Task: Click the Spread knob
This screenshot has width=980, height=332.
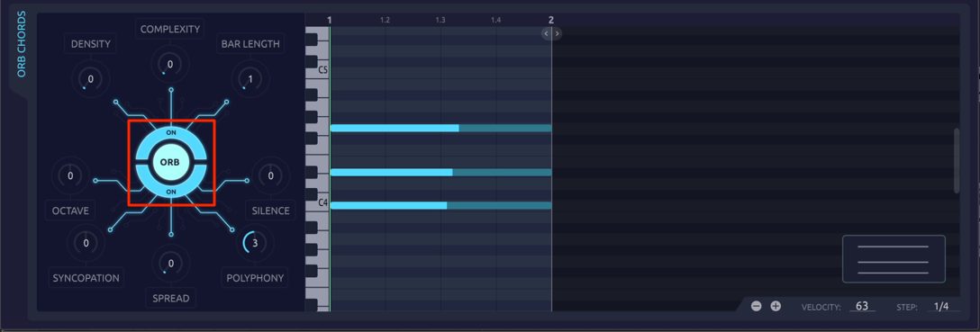Action: coord(170,264)
